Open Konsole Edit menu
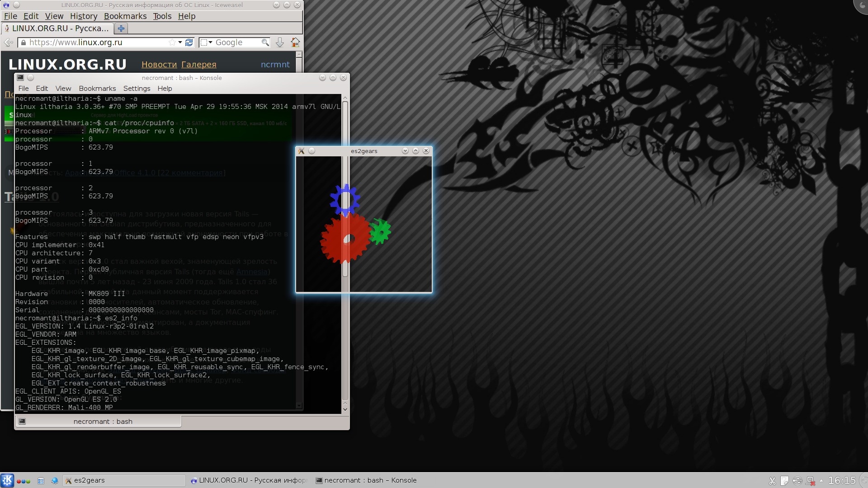Image resolution: width=868 pixels, height=488 pixels. 42,89
